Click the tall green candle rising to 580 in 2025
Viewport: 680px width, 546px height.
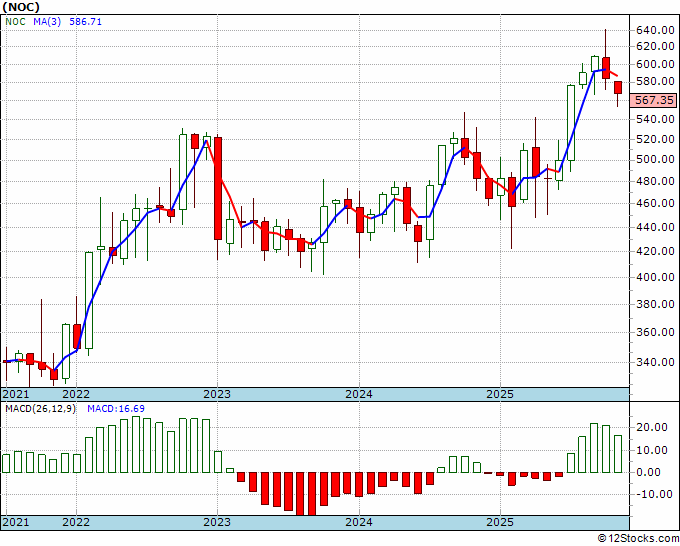click(x=571, y=123)
